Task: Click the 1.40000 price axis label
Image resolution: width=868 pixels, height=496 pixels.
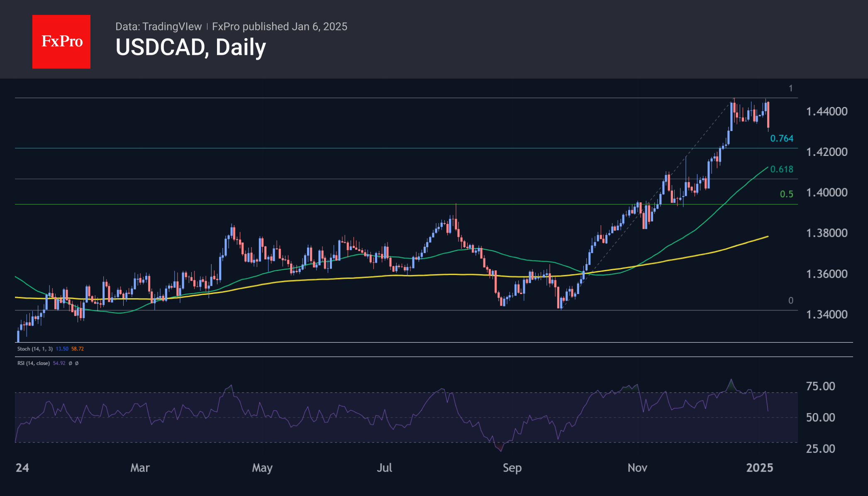Action: pos(827,192)
